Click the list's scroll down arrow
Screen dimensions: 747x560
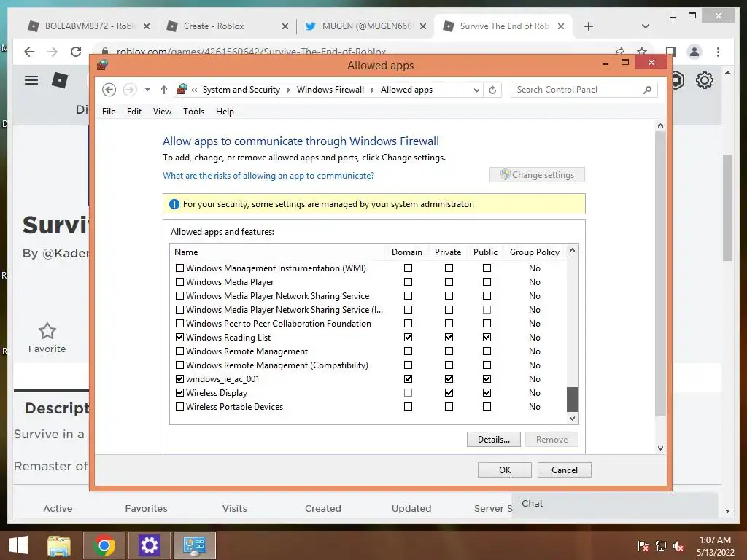tap(572, 419)
